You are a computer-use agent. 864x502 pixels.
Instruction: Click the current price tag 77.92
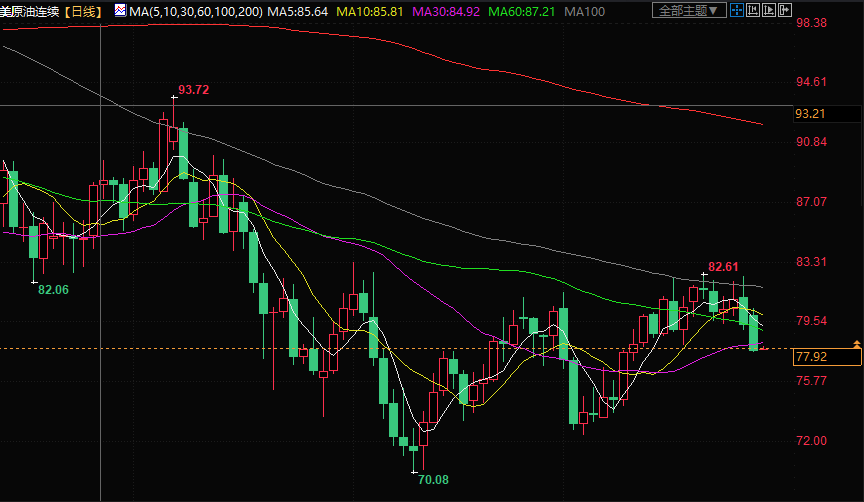[x=811, y=357]
